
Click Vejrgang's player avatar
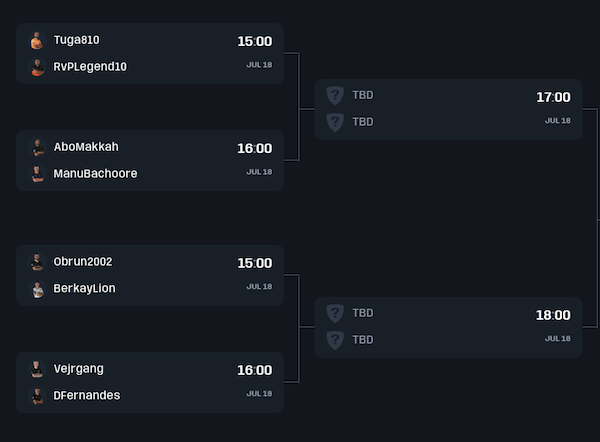[37, 369]
